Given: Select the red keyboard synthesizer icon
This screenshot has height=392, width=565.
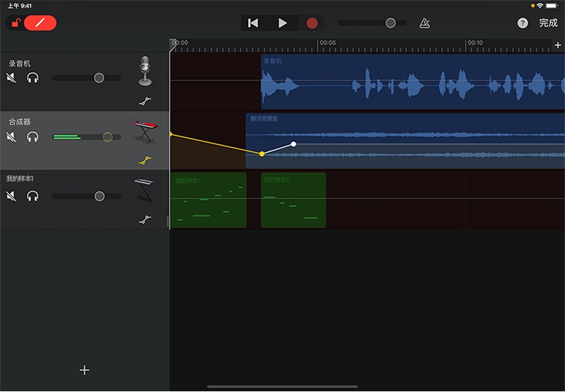Looking at the screenshot, I should 145,131.
